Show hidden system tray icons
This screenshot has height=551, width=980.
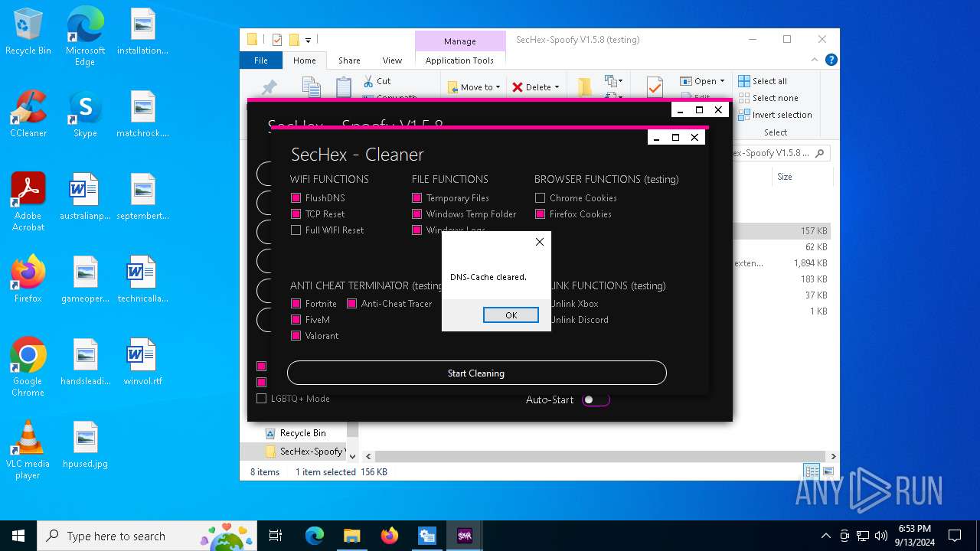click(x=825, y=536)
